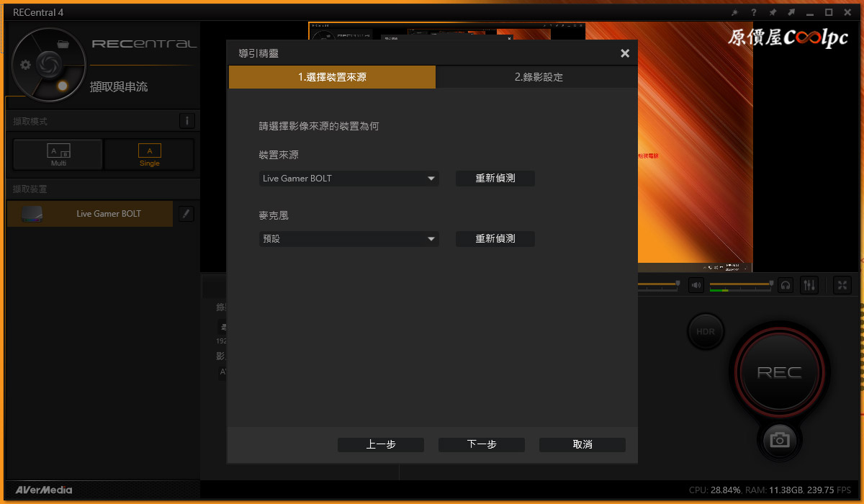
Task: Click the 上一步 button
Action: click(381, 445)
